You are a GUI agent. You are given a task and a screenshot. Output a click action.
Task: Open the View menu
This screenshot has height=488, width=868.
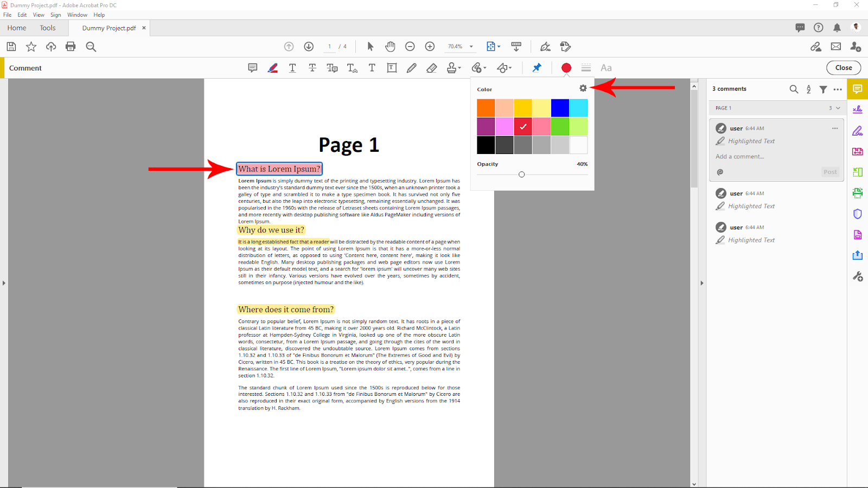39,15
